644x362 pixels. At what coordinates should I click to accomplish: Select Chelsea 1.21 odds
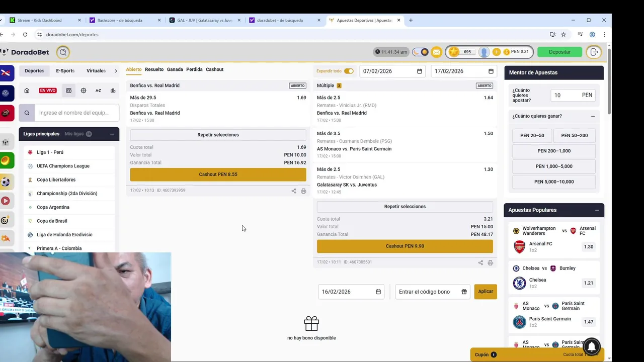588,283
